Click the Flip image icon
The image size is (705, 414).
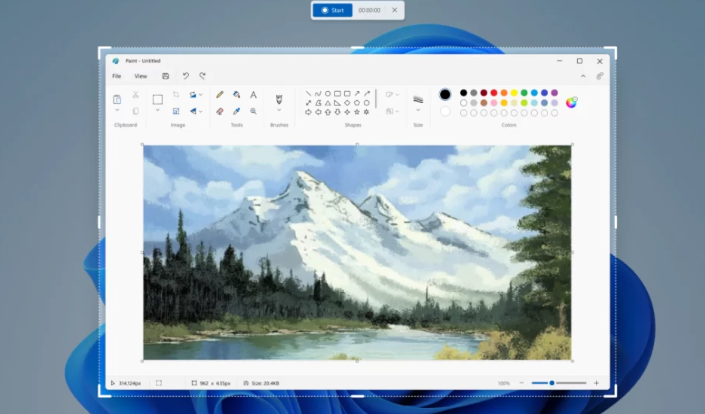[x=193, y=111]
